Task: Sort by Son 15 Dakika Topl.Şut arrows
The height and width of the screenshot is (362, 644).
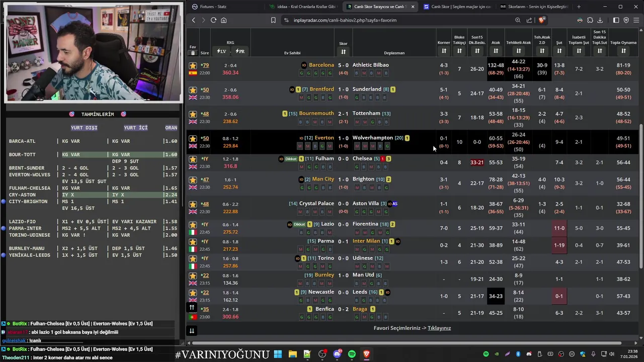Action: click(599, 51)
